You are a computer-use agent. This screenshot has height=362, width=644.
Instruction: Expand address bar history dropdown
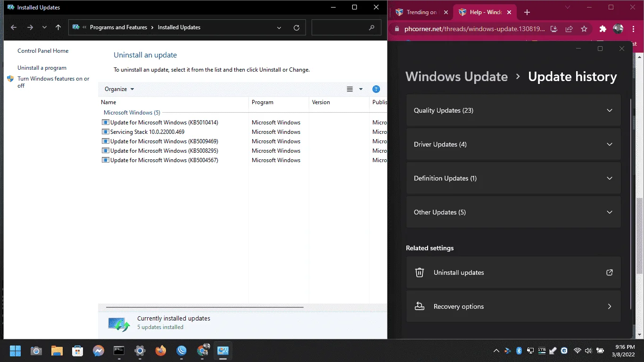point(279,27)
